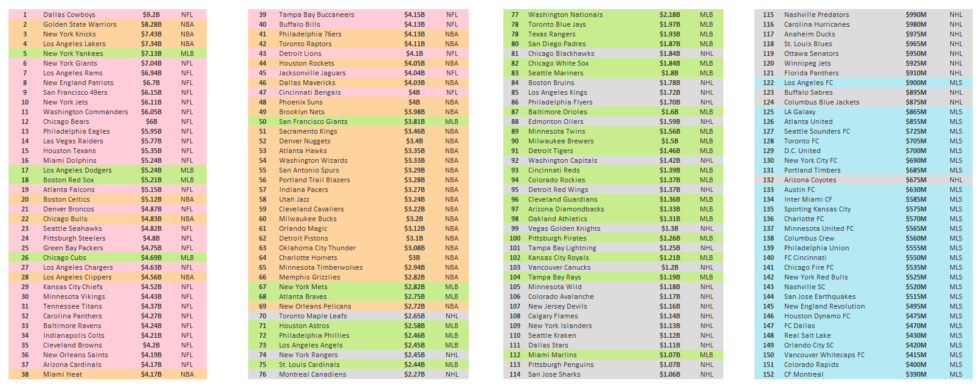Select the CF Montreal team name

[x=804, y=374]
